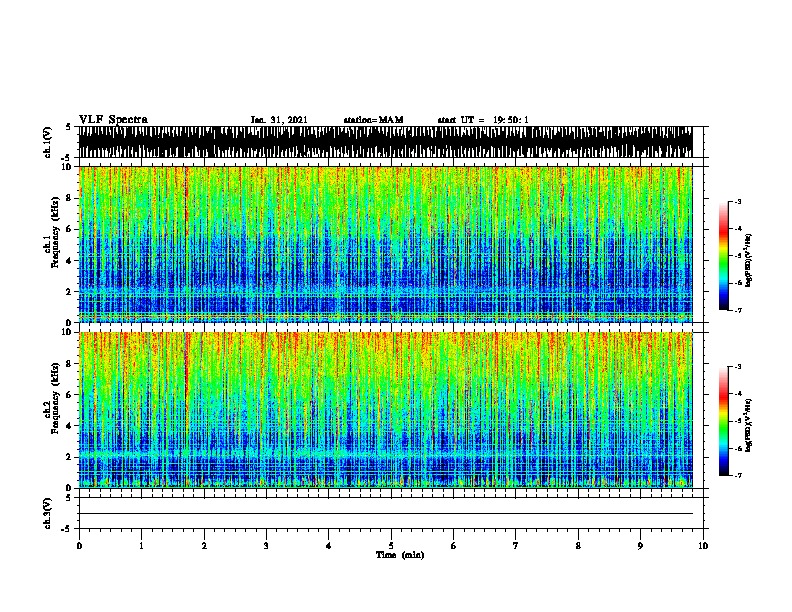This screenshot has width=792, height=612.
Task: Click the ch.1 colorbar log(PSD) unit label
Action: point(749,260)
